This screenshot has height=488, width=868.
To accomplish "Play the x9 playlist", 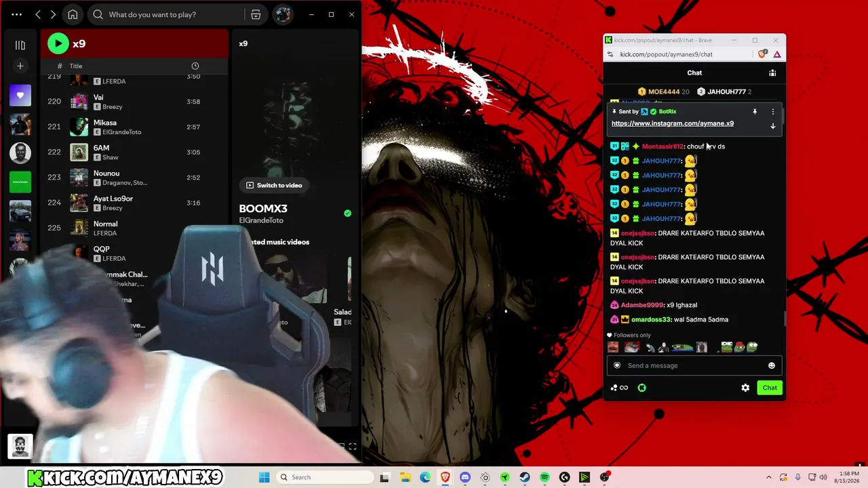I will [58, 43].
